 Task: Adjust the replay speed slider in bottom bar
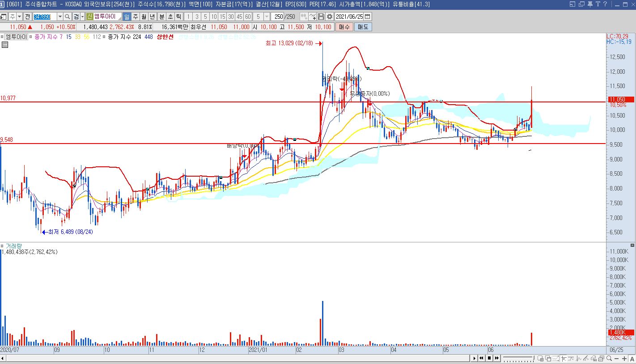[519, 359]
